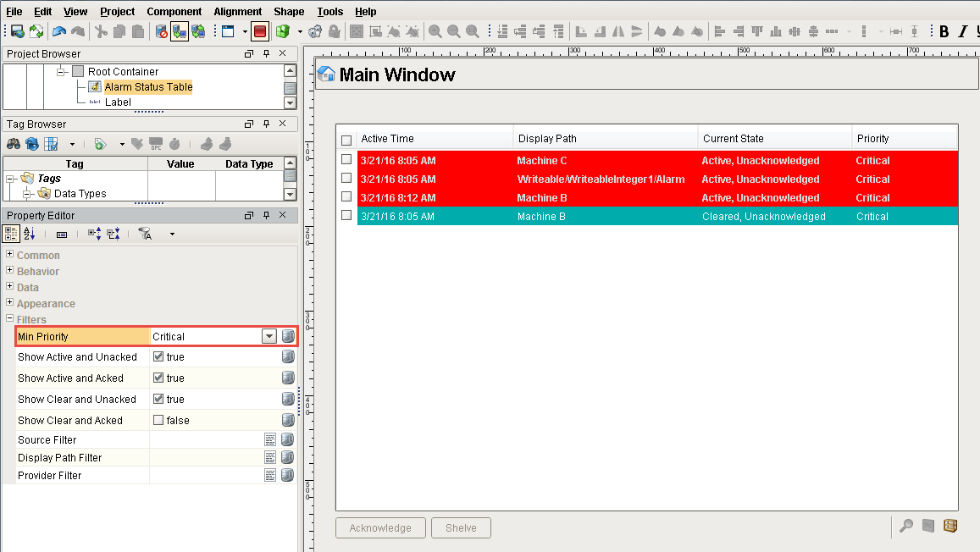Tick the checkbox for the Machine C alarm row
This screenshot has height=552, width=980.
(x=346, y=160)
